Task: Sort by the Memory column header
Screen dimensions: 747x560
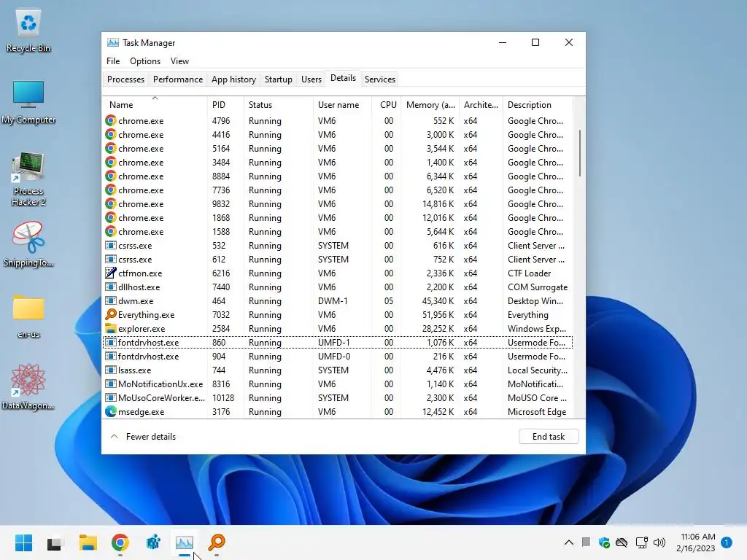Action: (430, 105)
